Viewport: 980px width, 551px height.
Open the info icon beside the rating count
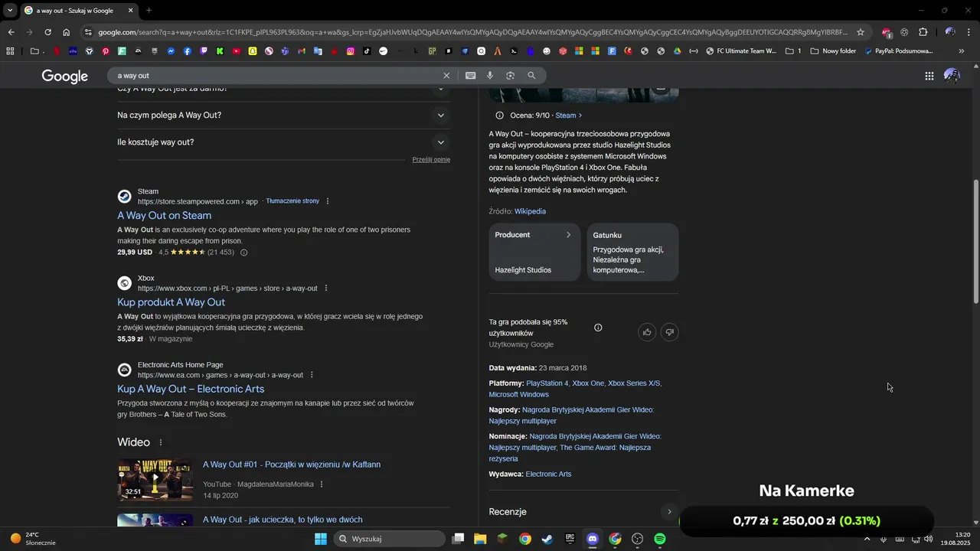[244, 253]
